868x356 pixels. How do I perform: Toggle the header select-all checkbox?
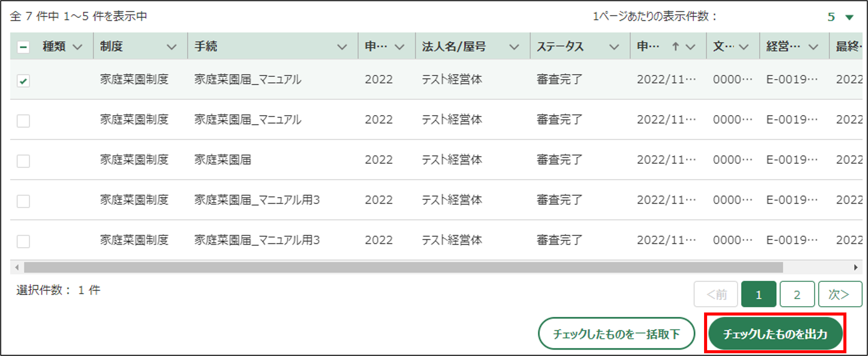click(23, 47)
